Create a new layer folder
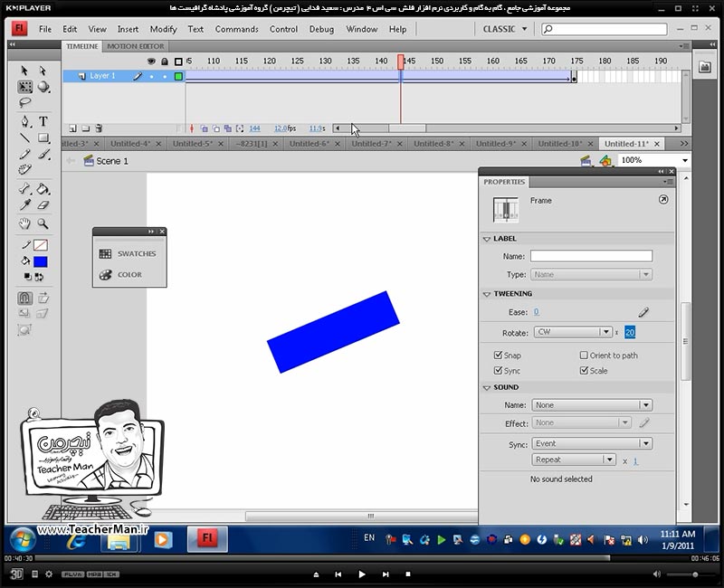This screenshot has width=724, height=588. click(x=85, y=128)
